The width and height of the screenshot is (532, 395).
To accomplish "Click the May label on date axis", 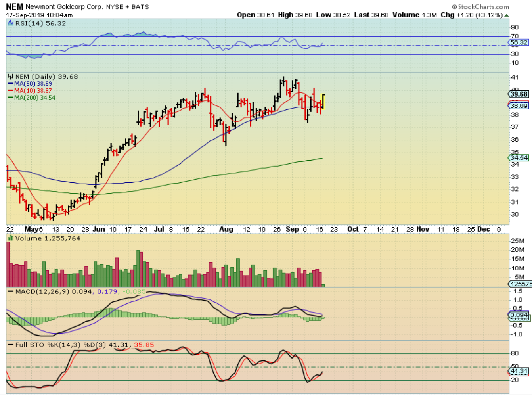I will (x=31, y=229).
